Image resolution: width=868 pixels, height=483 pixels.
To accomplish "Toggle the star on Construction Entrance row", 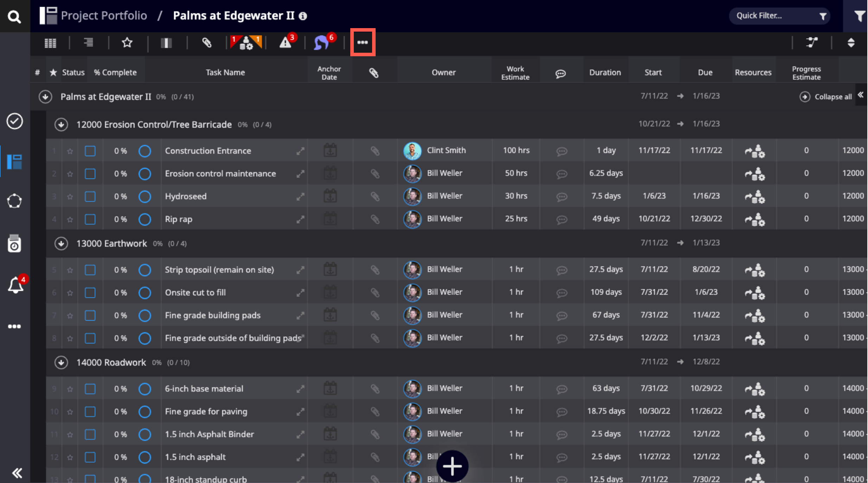I will [70, 151].
